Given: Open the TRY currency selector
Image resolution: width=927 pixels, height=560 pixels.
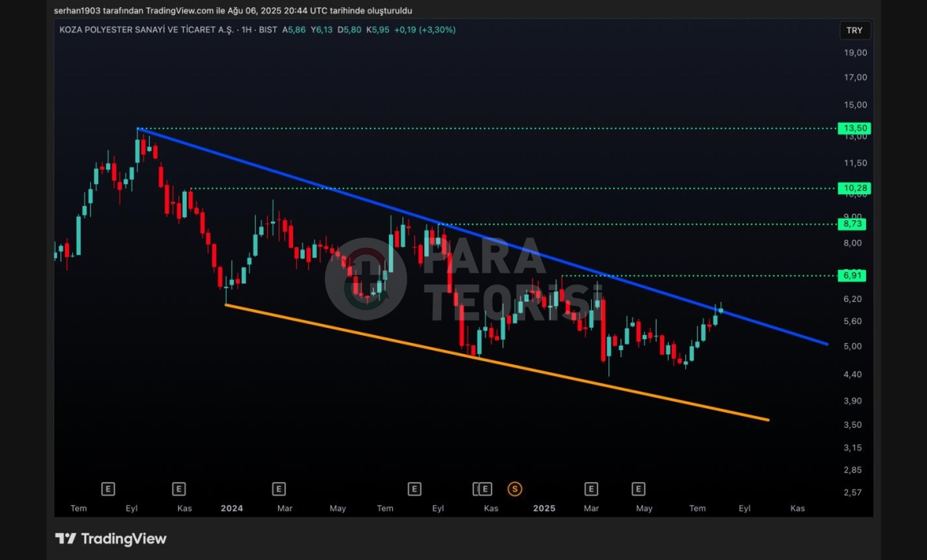Looking at the screenshot, I should click(854, 31).
